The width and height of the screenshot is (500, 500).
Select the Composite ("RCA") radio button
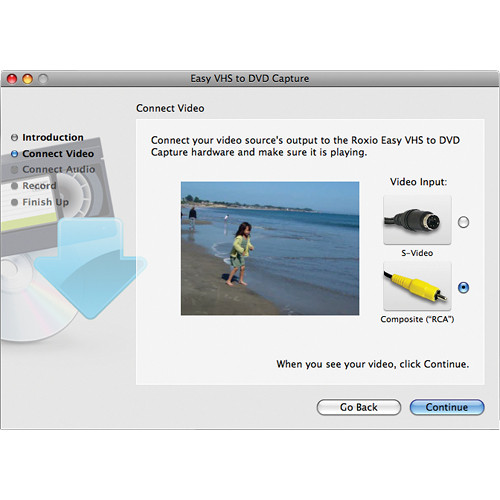tap(463, 287)
